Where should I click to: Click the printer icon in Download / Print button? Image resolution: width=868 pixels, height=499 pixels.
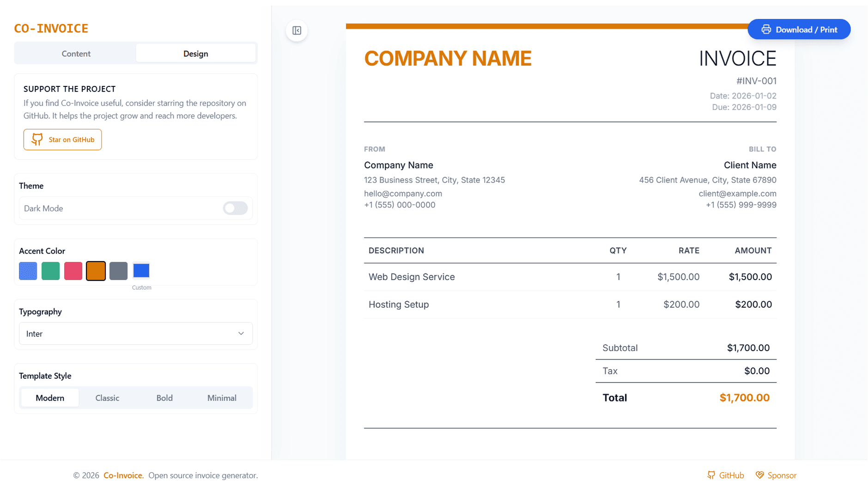click(x=766, y=29)
